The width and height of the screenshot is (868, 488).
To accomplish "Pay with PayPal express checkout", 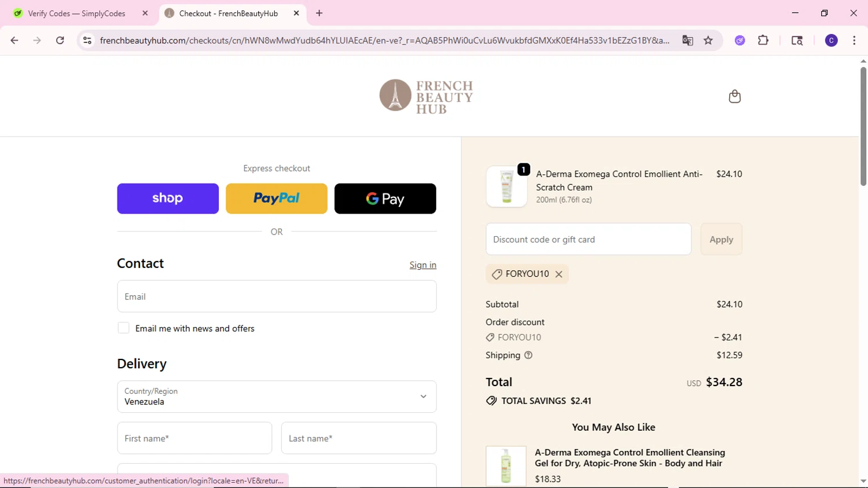I will (277, 199).
